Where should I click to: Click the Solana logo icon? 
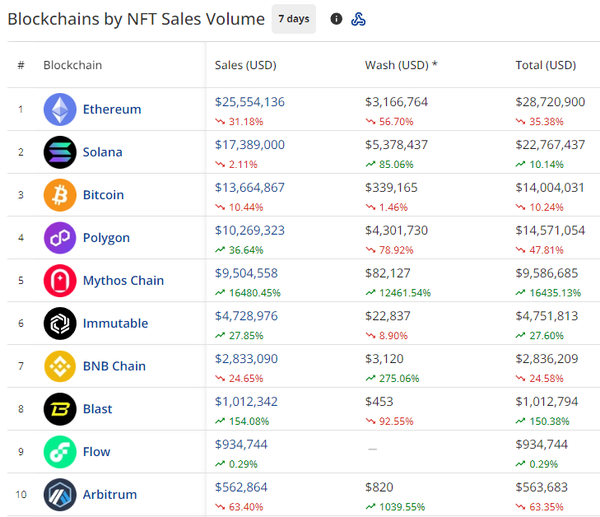[x=60, y=152]
